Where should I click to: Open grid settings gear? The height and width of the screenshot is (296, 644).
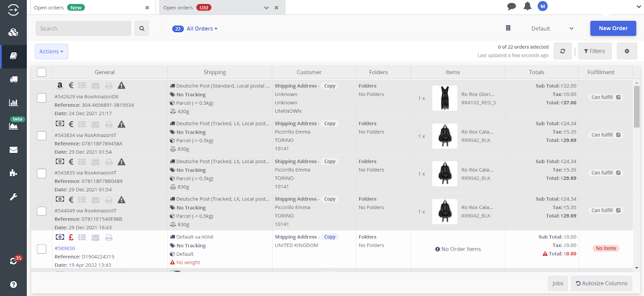pos(627,51)
